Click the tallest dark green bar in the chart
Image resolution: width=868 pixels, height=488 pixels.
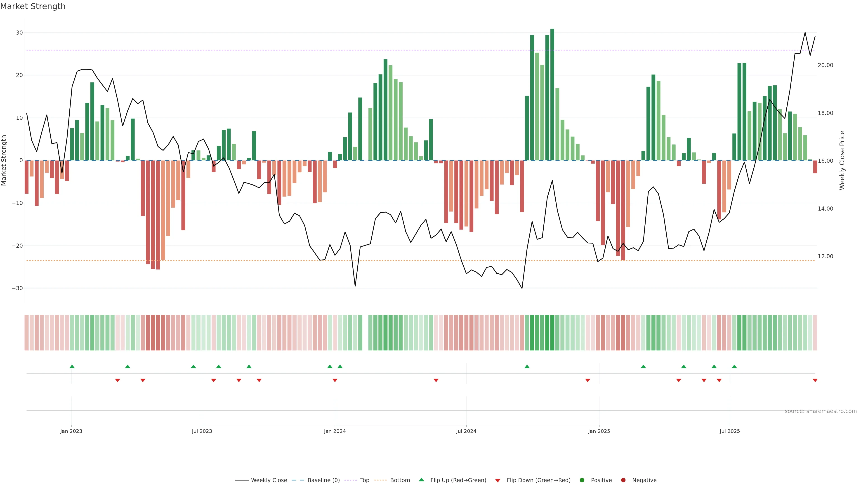tap(552, 94)
